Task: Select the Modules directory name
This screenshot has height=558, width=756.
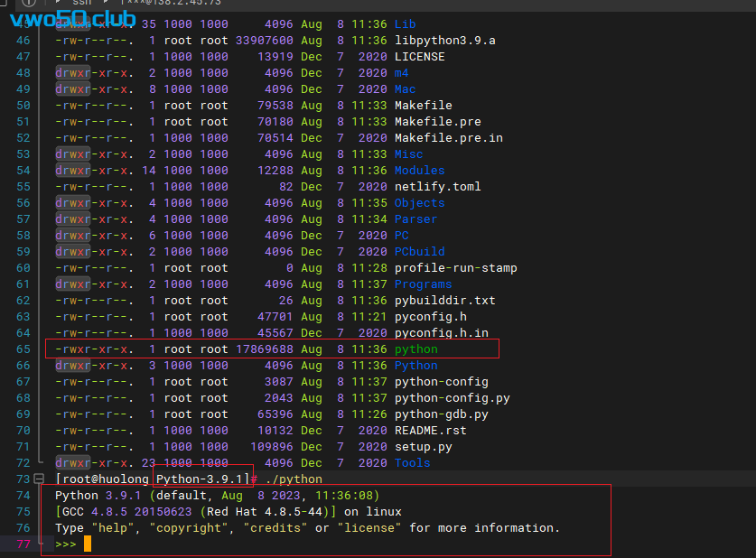Action: pyautogui.click(x=419, y=170)
